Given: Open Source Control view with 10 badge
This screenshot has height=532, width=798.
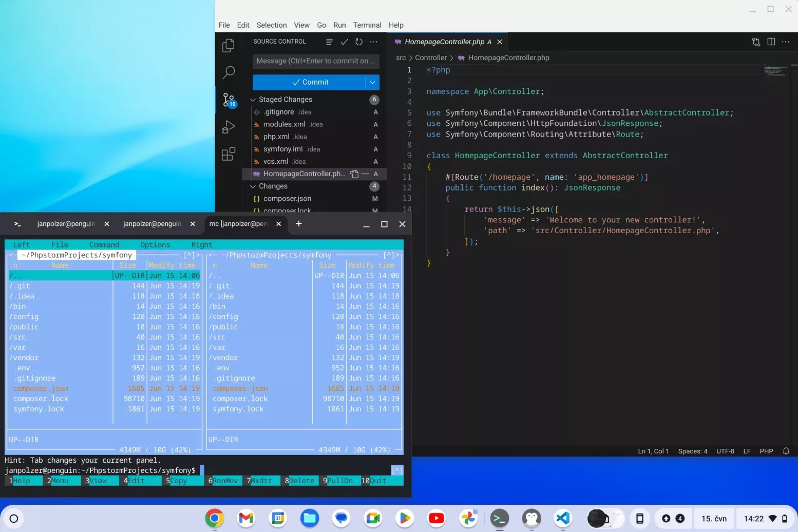Looking at the screenshot, I should tap(229, 100).
